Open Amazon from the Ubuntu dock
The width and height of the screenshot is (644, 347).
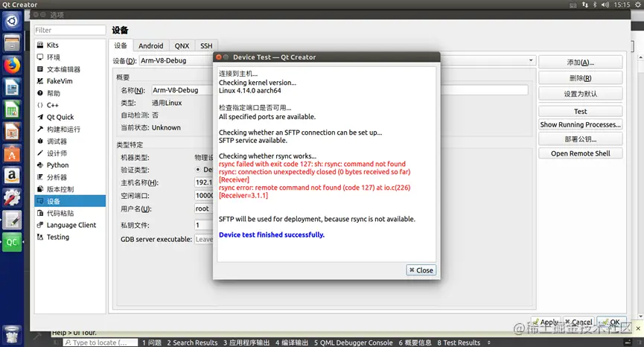(12, 176)
